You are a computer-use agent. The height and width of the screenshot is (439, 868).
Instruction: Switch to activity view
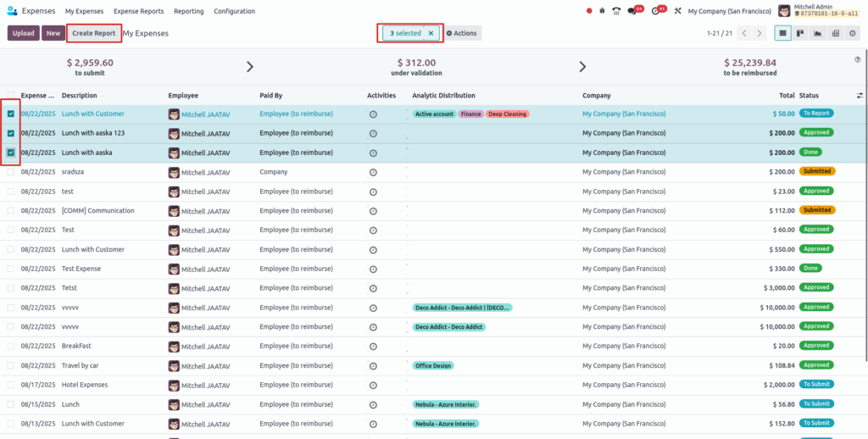(x=852, y=33)
